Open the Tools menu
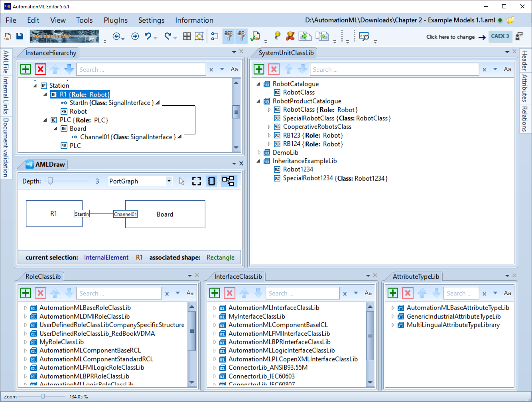Image resolution: width=532 pixels, height=402 pixels. (x=85, y=20)
